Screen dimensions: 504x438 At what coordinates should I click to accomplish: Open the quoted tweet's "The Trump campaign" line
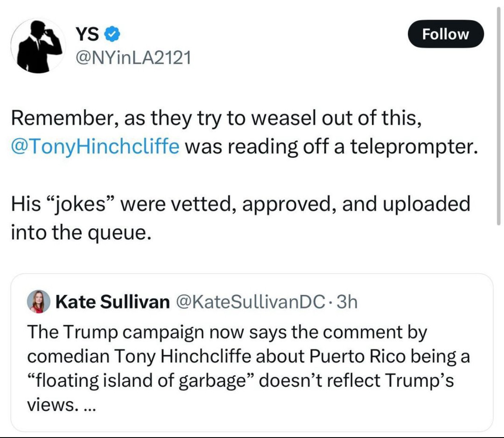227,332
